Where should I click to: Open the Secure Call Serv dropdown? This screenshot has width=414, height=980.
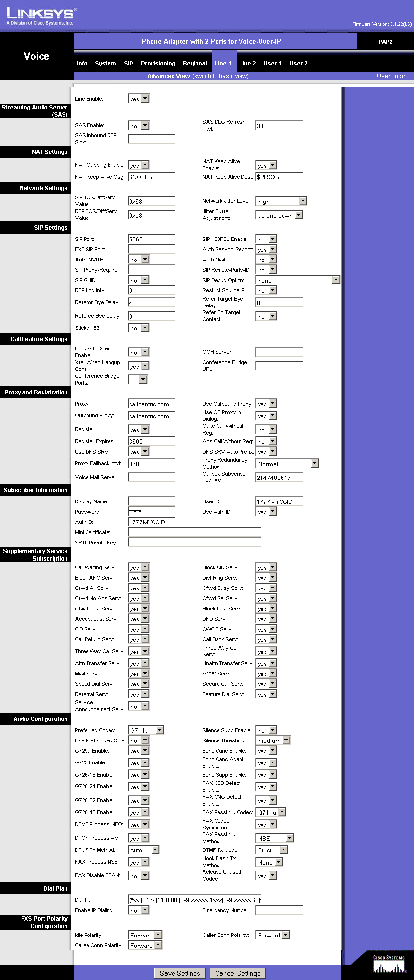[266, 684]
